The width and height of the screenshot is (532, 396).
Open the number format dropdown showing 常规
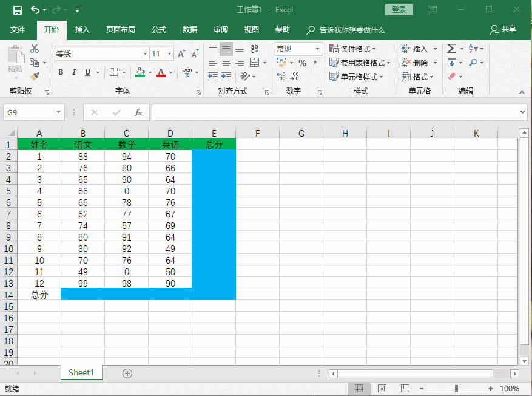tap(317, 49)
